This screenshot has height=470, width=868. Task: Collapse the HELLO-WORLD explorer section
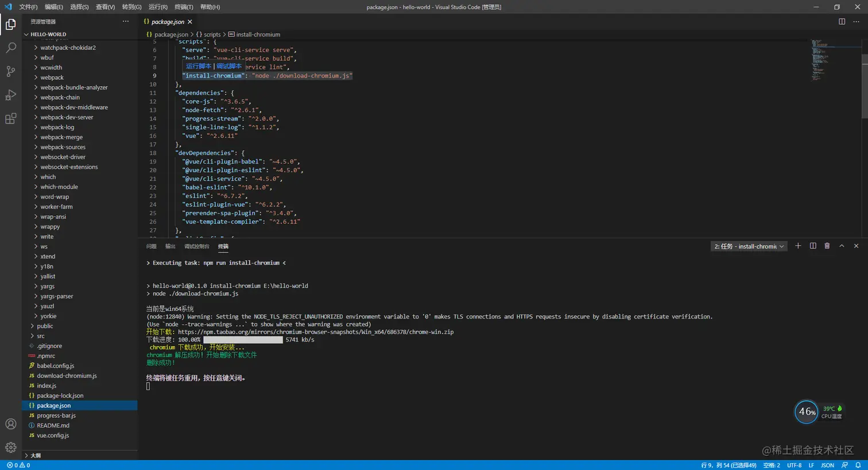80,34
